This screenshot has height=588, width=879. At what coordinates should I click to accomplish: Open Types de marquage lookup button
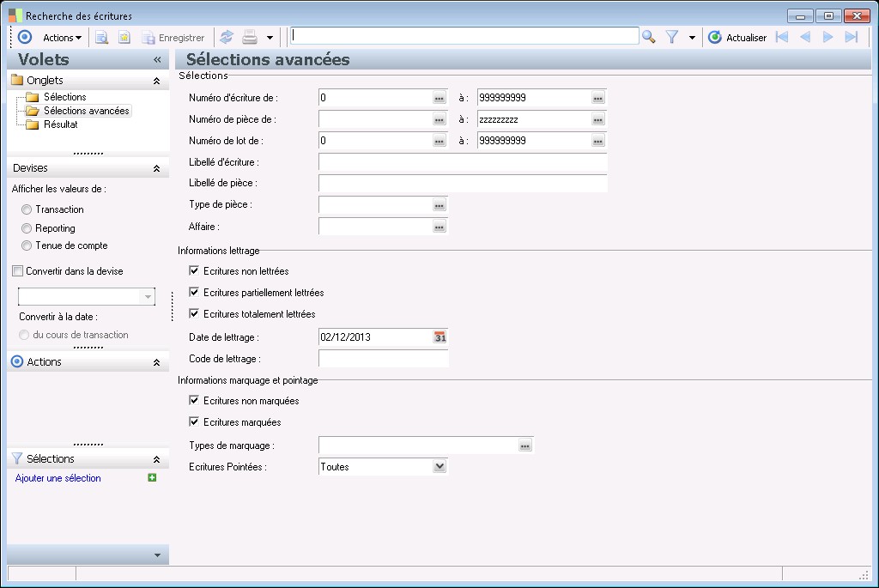[524, 446]
